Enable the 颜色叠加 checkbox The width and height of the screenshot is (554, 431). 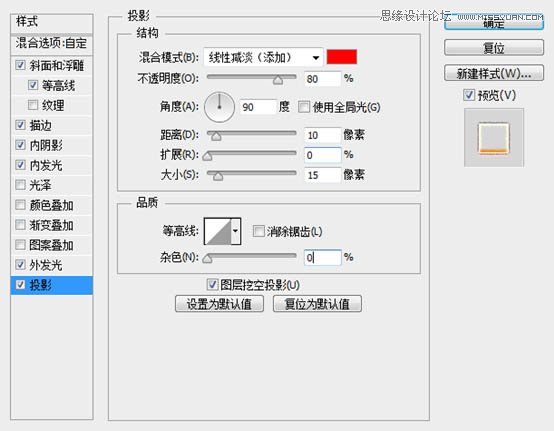20,205
